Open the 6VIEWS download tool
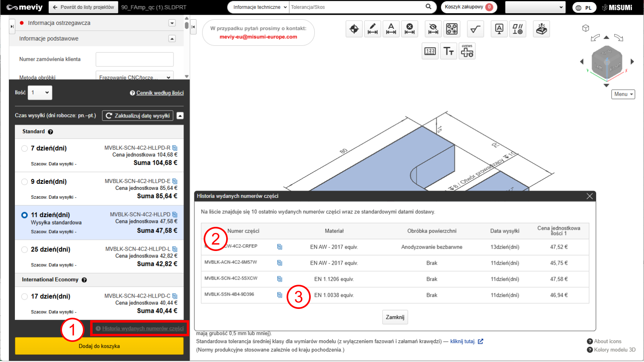This screenshot has width=644, height=362. (467, 51)
